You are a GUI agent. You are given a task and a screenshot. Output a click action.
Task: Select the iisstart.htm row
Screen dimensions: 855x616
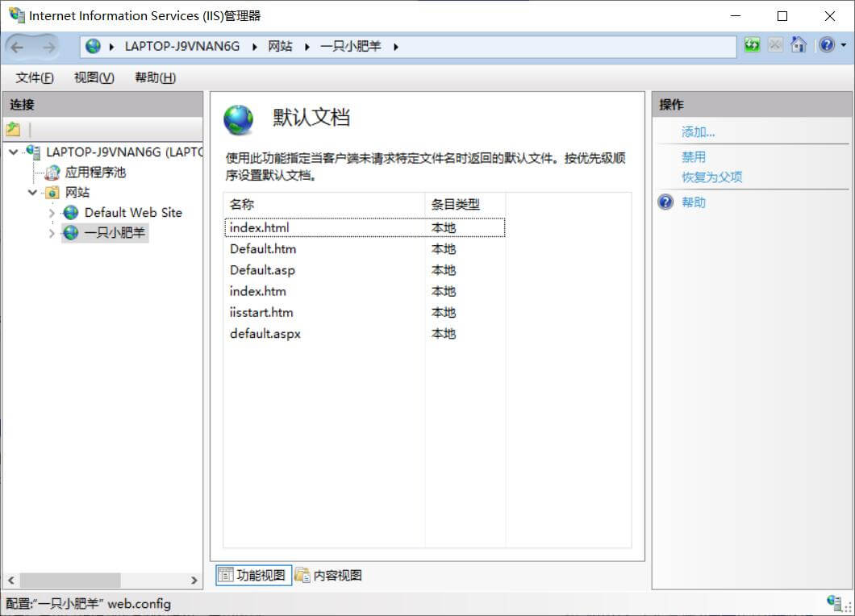click(365, 313)
